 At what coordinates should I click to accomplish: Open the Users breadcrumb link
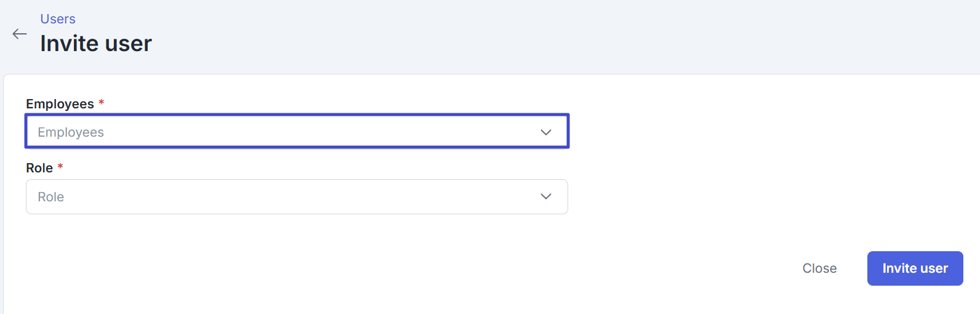[x=58, y=19]
